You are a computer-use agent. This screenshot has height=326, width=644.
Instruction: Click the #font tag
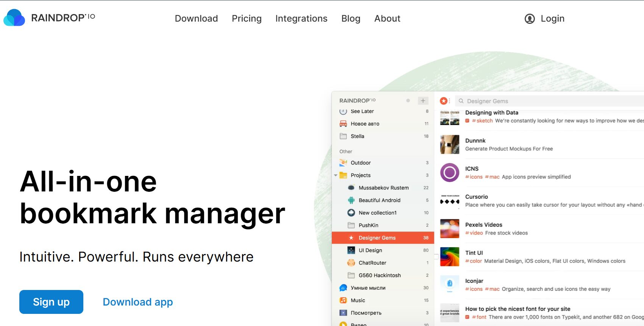pos(479,317)
